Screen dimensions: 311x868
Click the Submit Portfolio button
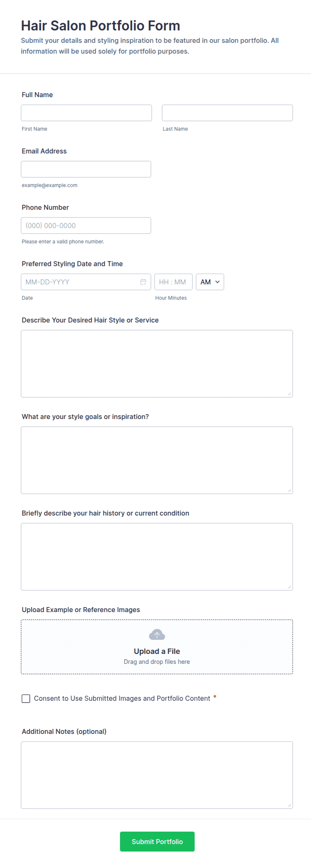point(157,841)
